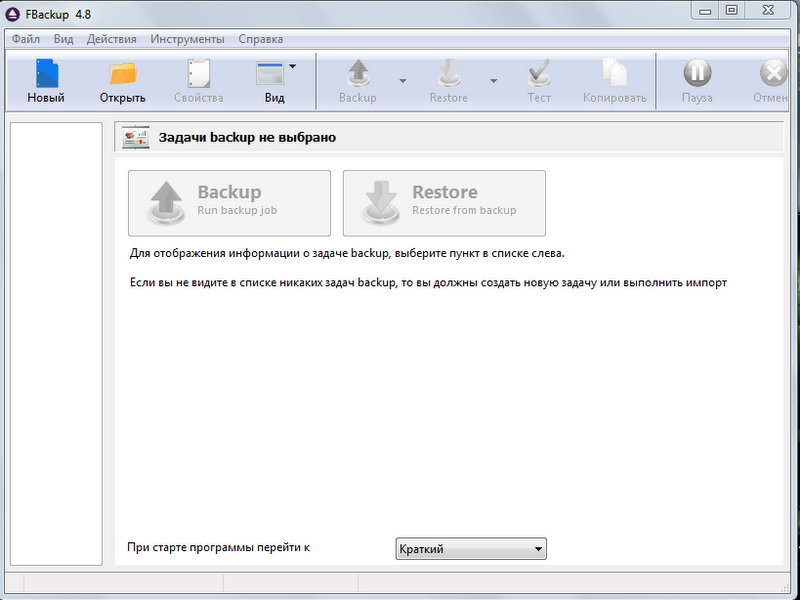Click the Копировать (Copy) toolbar icon
This screenshot has height=600, width=800.
coord(615,73)
